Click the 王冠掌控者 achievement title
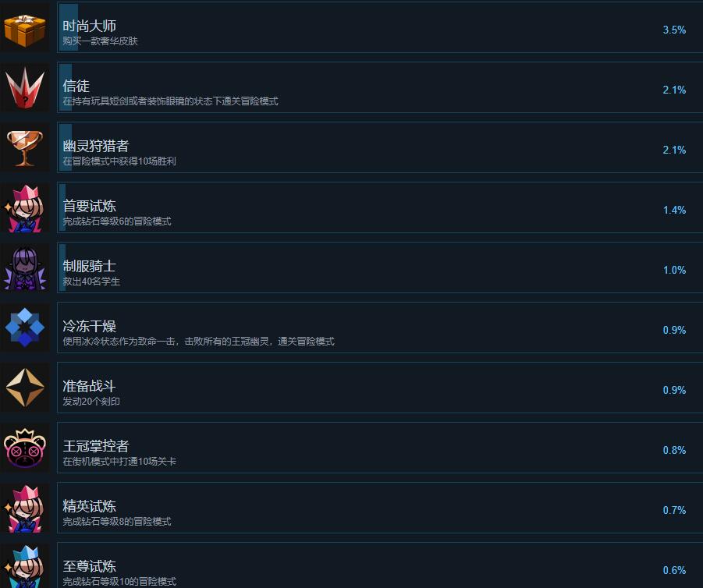The height and width of the screenshot is (588, 703). tap(96, 446)
